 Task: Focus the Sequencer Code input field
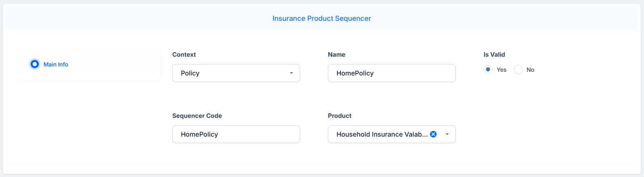pyautogui.click(x=236, y=134)
